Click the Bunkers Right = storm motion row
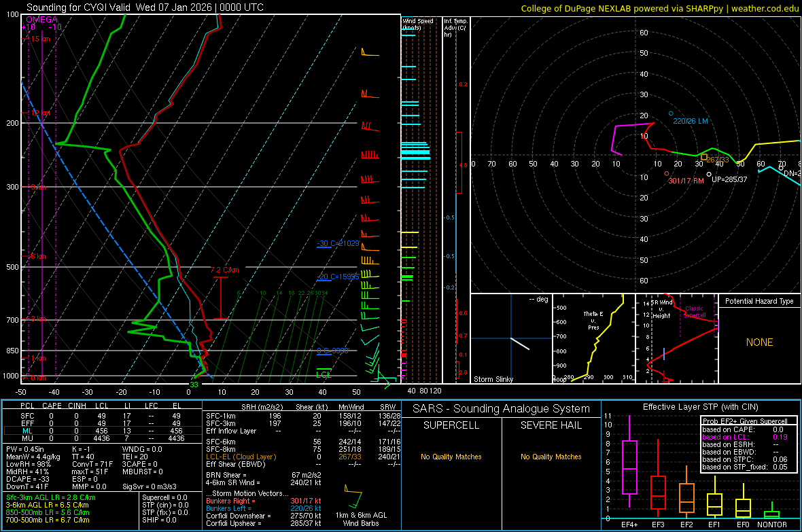This screenshot has height=532, width=802. pos(264,501)
